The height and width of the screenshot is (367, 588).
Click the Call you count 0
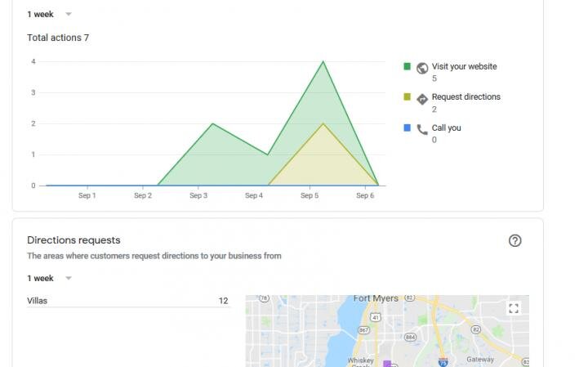[x=434, y=140]
